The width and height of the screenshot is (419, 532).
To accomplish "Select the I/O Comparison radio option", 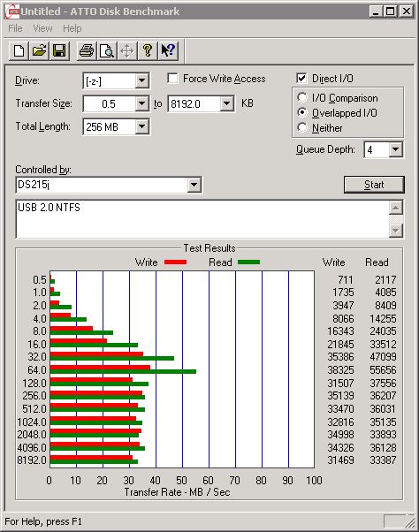I will (x=302, y=98).
